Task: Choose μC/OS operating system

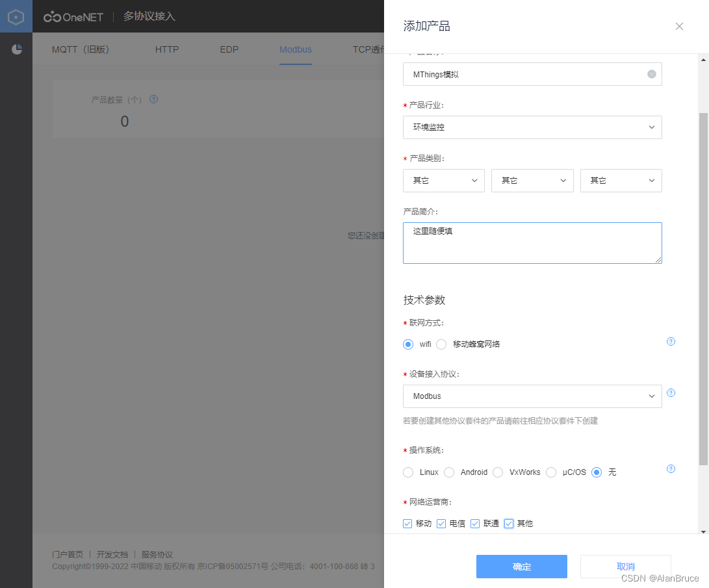Action: tap(550, 472)
